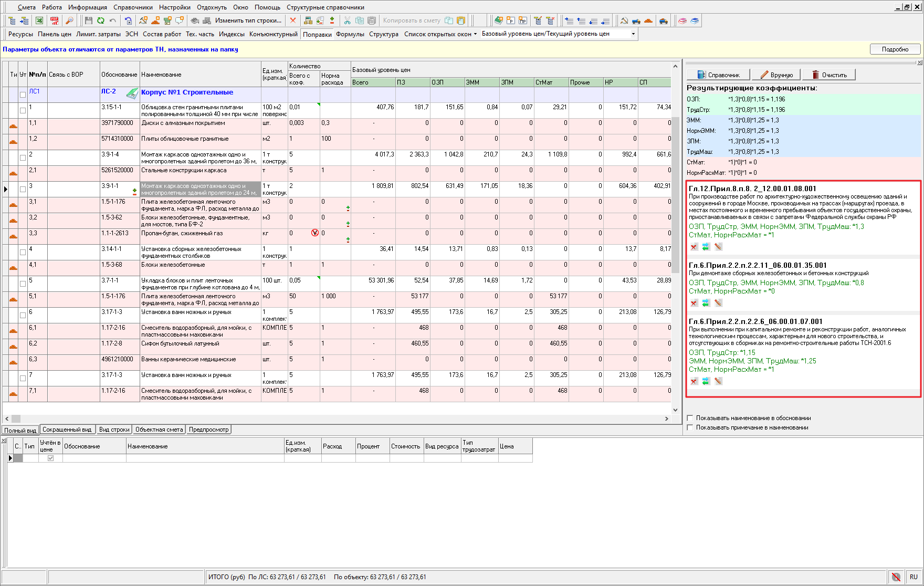Viewport: 924px width, 586px height.
Task: Click the blue books icon in toolbar
Action: pyautogui.click(x=695, y=20)
